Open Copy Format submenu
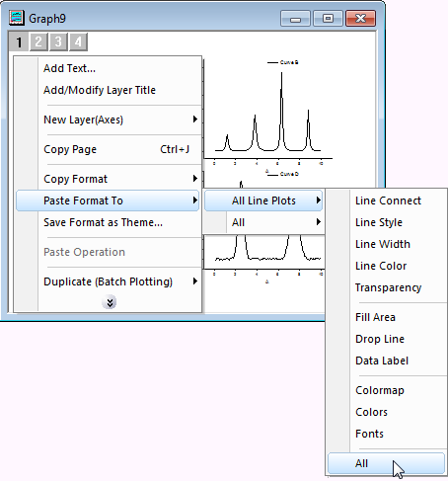This screenshot has width=448, height=481. [108, 179]
